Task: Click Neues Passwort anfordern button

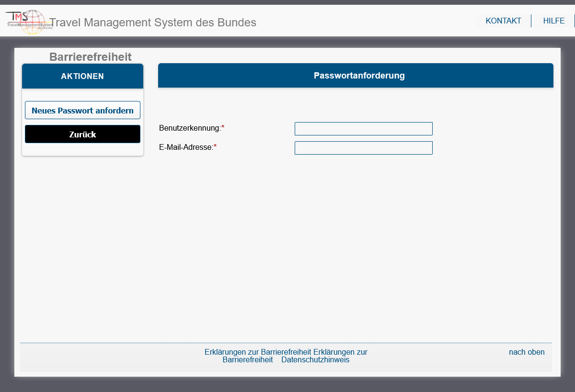Action: (x=82, y=110)
